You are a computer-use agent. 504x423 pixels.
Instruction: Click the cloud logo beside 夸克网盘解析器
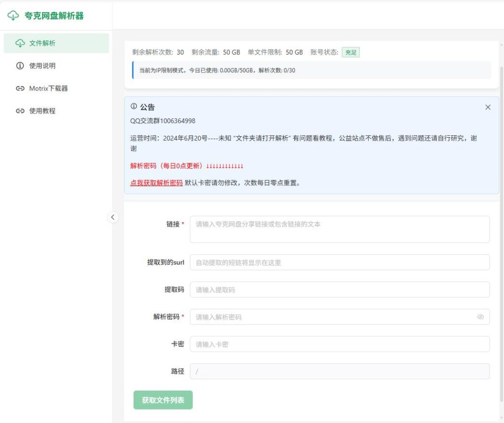(13, 15)
